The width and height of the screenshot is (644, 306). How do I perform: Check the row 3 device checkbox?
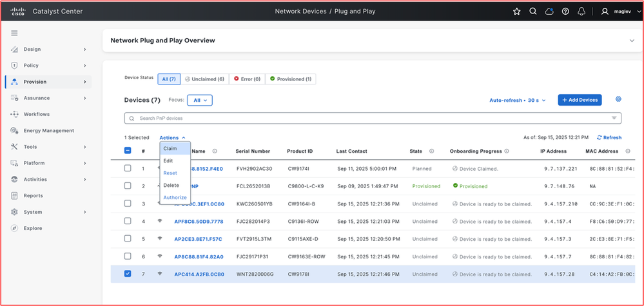128,204
